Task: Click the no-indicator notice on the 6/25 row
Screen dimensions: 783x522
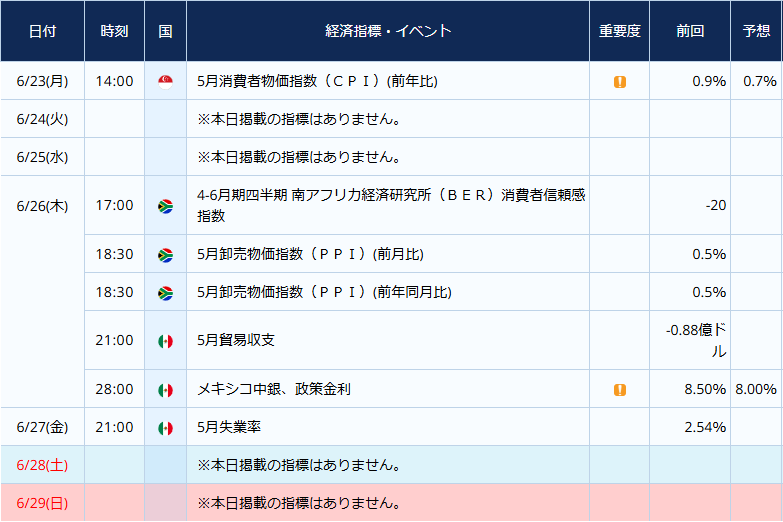Action: (299, 157)
